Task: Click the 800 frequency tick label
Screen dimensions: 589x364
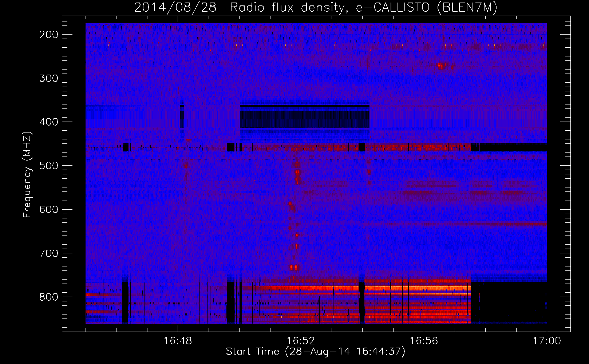Action: pos(49,297)
